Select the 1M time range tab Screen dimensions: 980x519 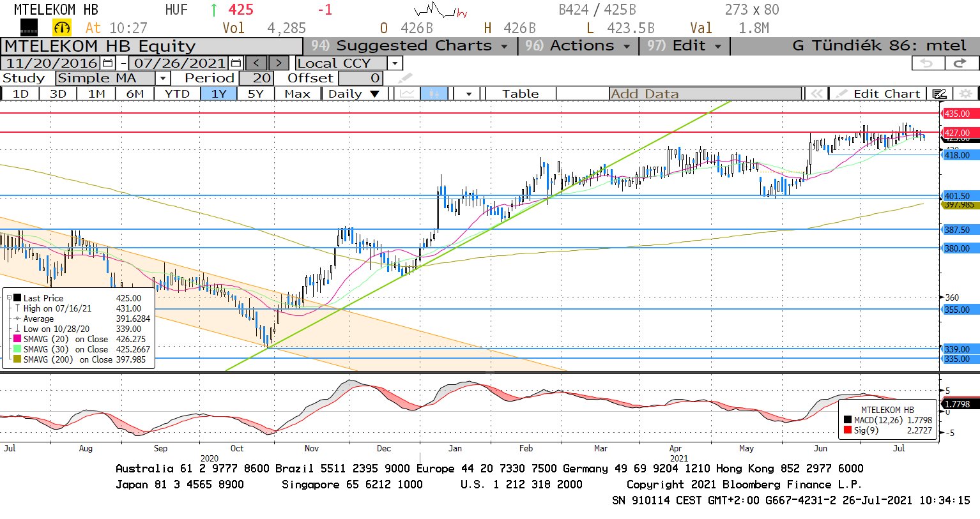pyautogui.click(x=96, y=94)
